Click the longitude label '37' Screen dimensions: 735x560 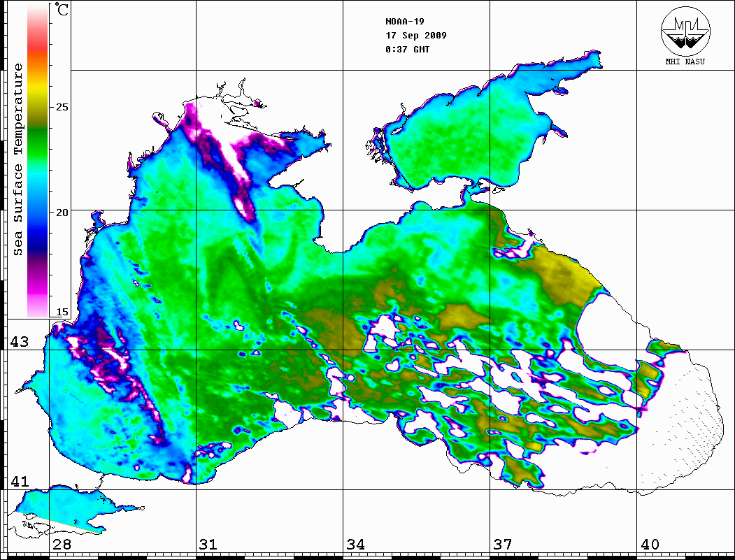pos(503,544)
